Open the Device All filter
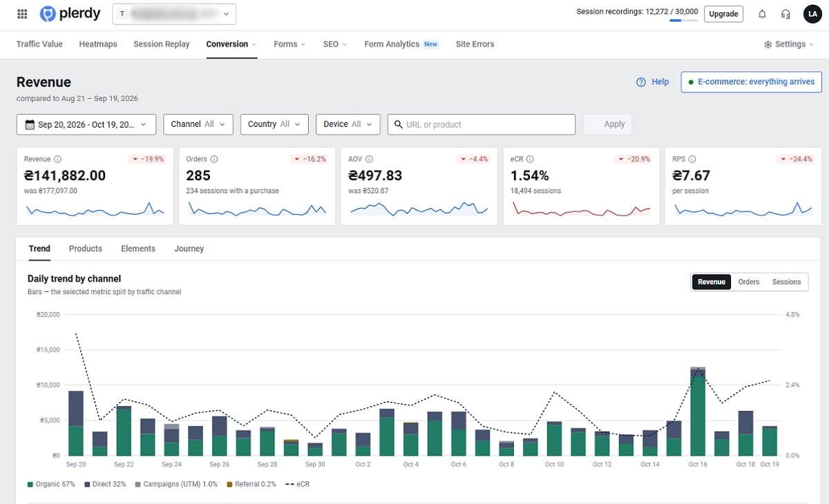The width and height of the screenshot is (829, 504). (x=348, y=124)
